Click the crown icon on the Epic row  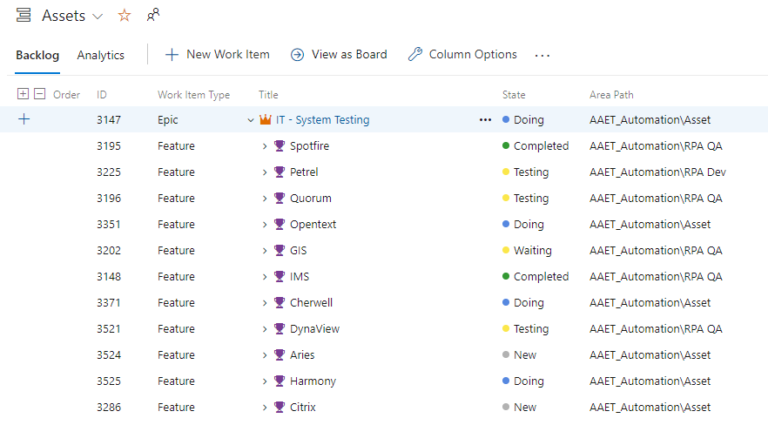pyautogui.click(x=265, y=120)
